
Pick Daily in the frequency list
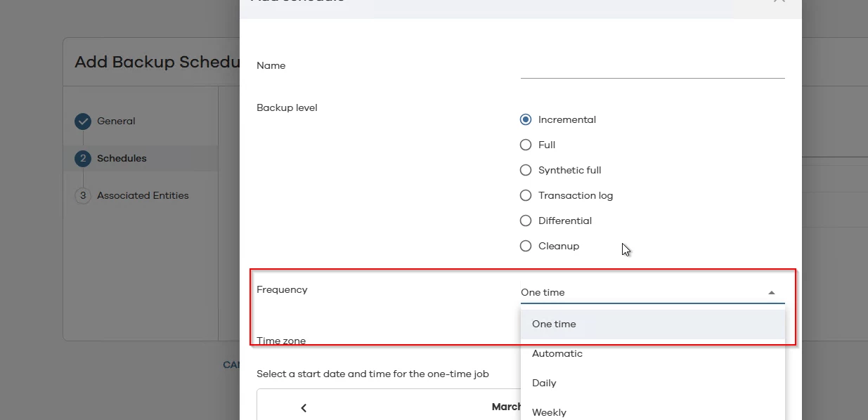[x=545, y=383]
